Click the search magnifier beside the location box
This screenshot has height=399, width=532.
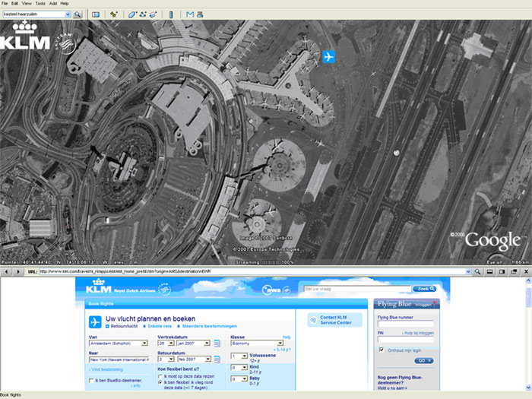78,14
